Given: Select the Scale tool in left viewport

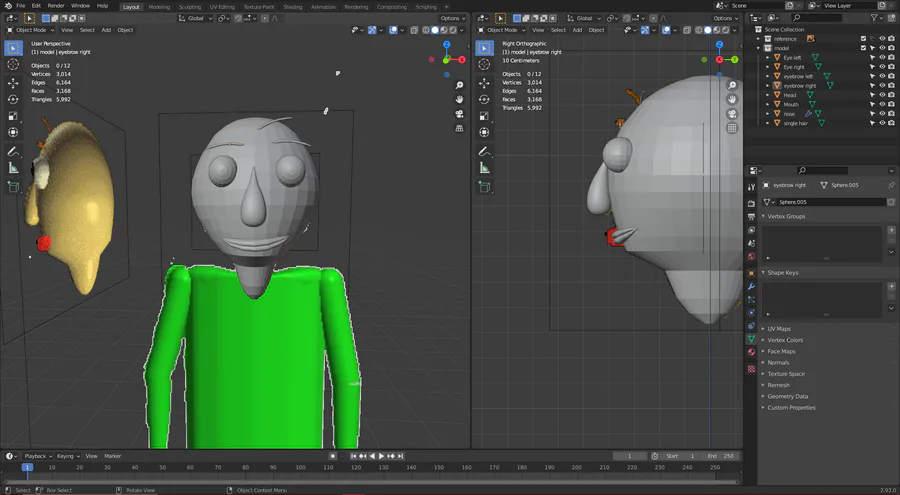Looking at the screenshot, I should 13,116.
